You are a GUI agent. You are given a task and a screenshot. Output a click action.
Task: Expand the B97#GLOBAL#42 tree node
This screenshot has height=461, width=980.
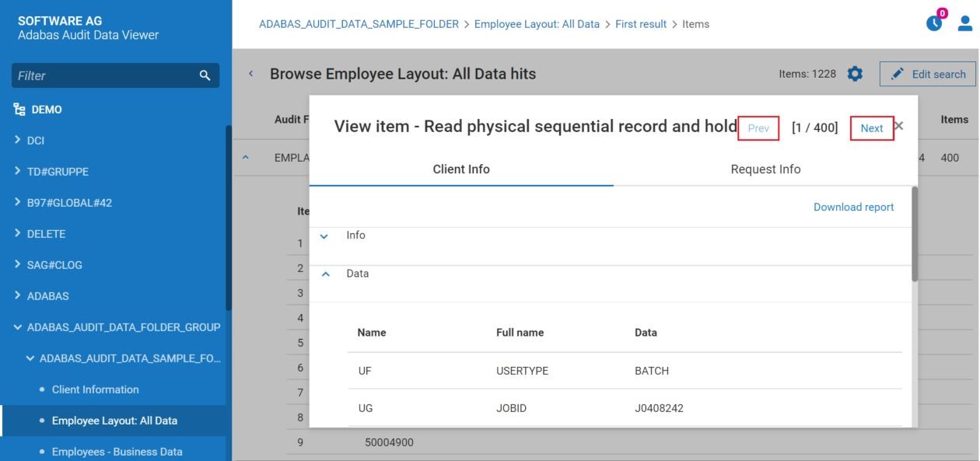point(18,203)
